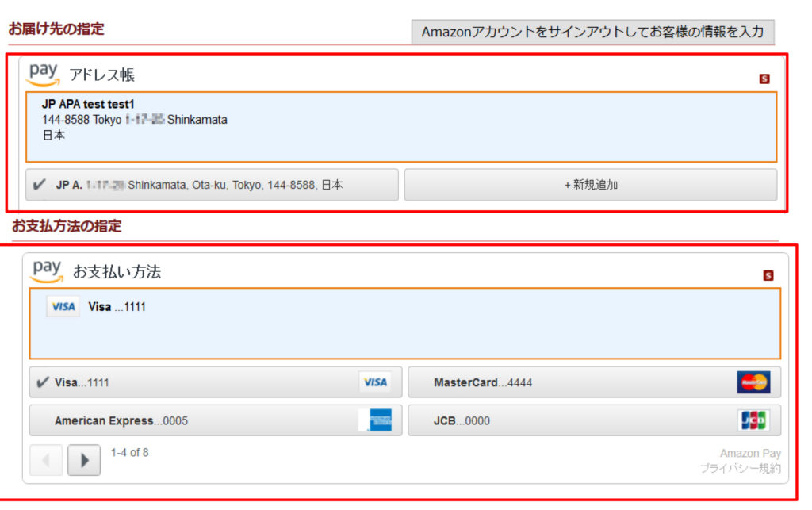
Task: Click the red S icon in address book widget
Action: (764, 79)
